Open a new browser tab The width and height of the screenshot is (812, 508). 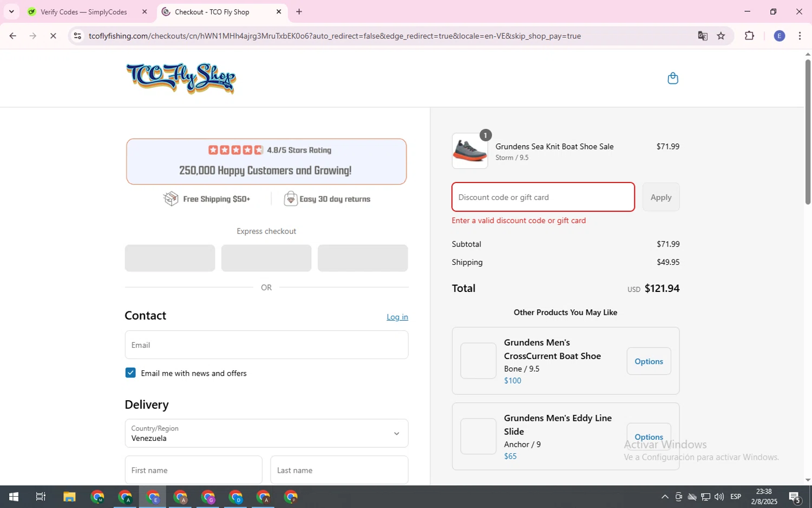coord(299,12)
